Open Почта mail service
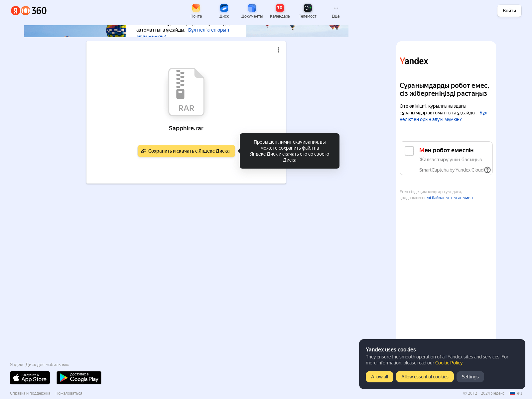Screen dimensions: 532x399 click(x=196, y=11)
